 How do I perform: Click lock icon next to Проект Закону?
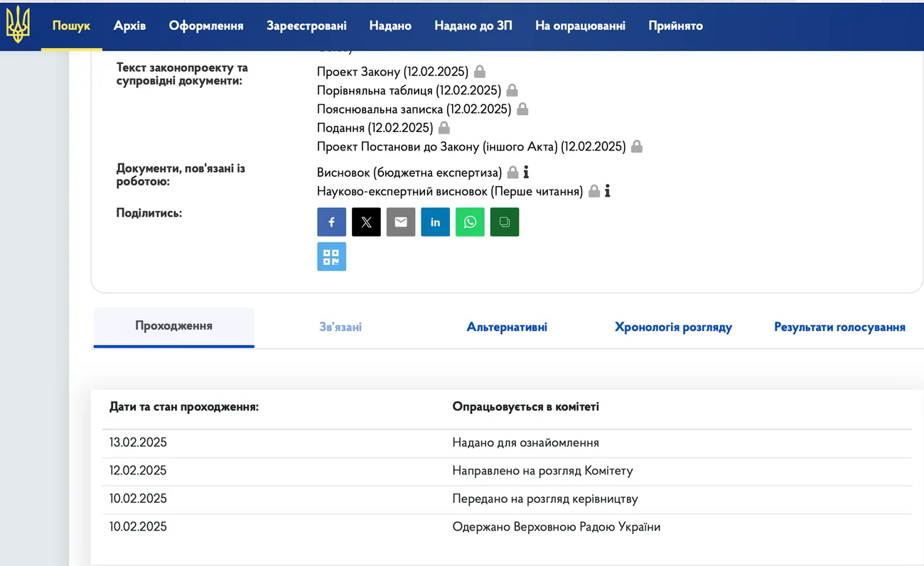[480, 72]
